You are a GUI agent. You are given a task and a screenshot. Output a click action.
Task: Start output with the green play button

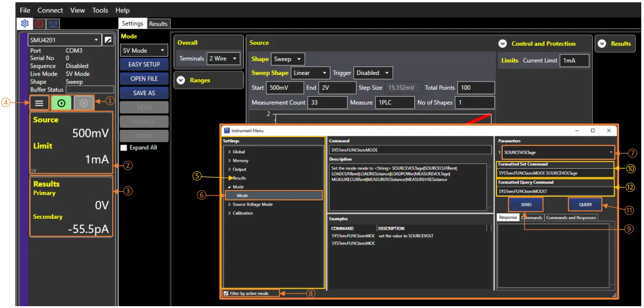point(62,103)
